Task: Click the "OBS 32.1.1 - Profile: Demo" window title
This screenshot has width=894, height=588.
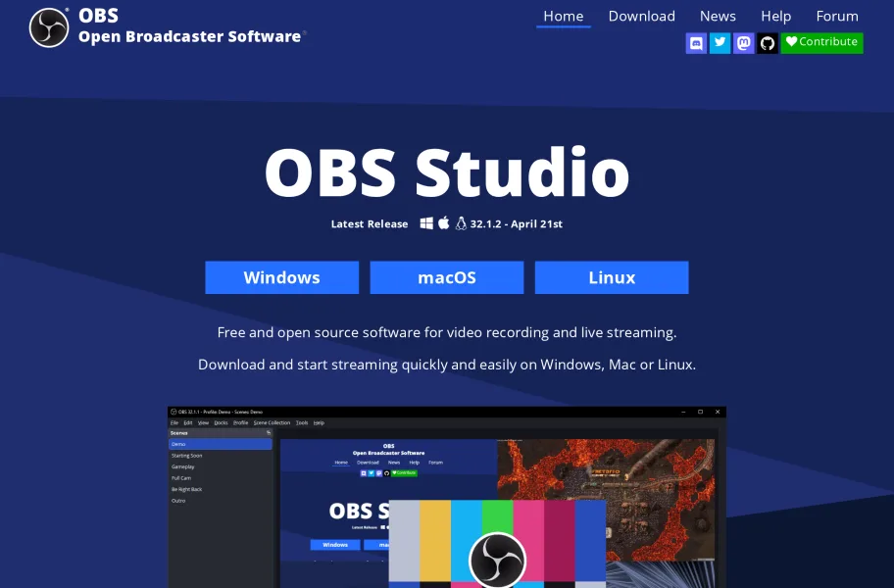Action: coord(221,412)
